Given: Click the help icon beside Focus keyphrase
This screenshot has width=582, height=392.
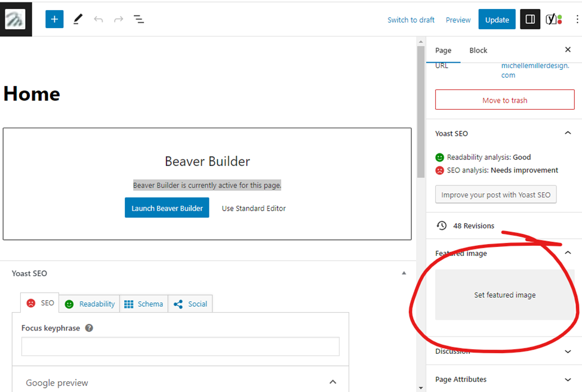Looking at the screenshot, I should [x=89, y=328].
